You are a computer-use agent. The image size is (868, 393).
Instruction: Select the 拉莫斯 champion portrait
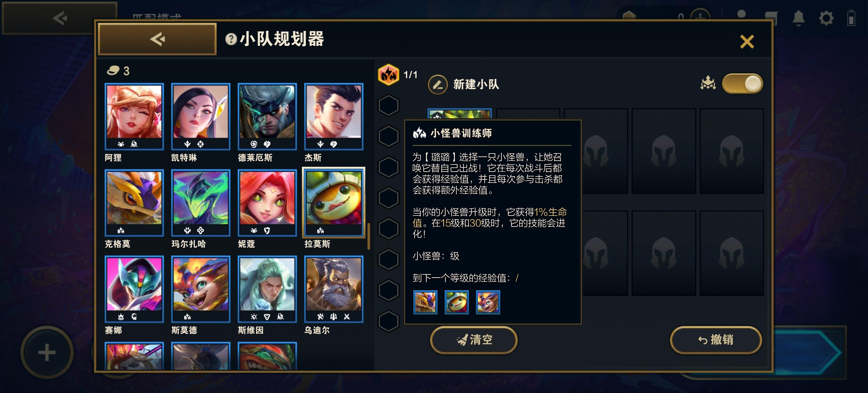334,203
